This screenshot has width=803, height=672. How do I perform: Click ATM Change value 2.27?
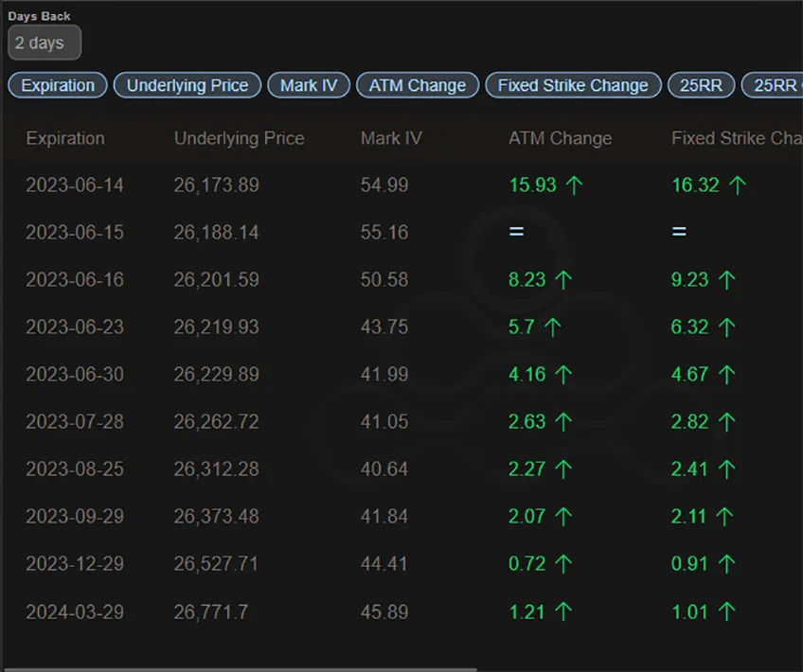(526, 469)
